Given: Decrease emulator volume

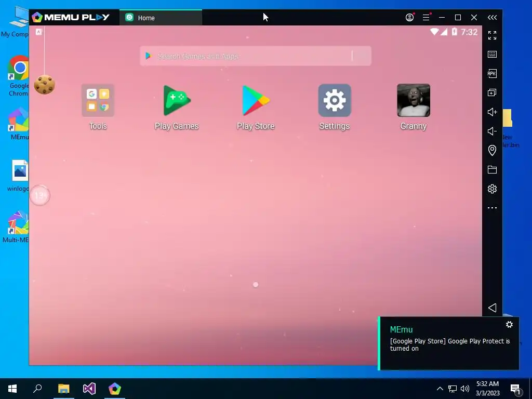Looking at the screenshot, I should tap(492, 131).
